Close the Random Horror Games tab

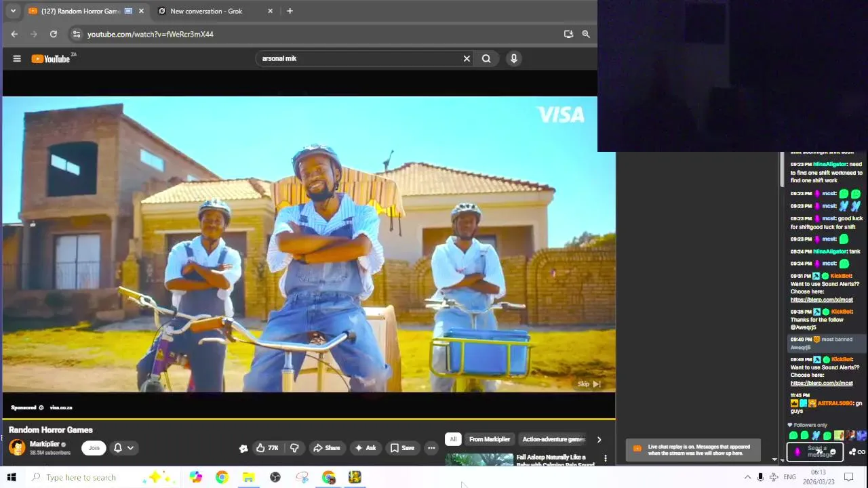141,11
